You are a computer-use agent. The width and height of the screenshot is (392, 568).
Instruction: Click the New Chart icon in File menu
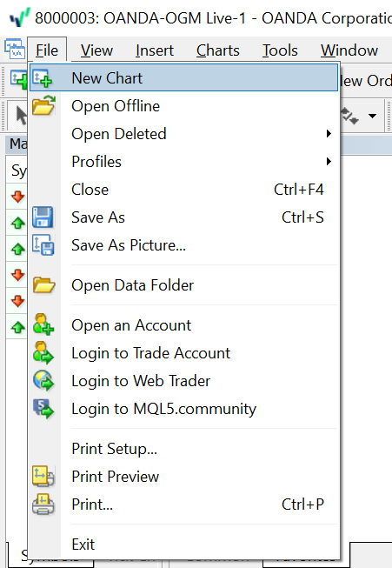coord(43,78)
